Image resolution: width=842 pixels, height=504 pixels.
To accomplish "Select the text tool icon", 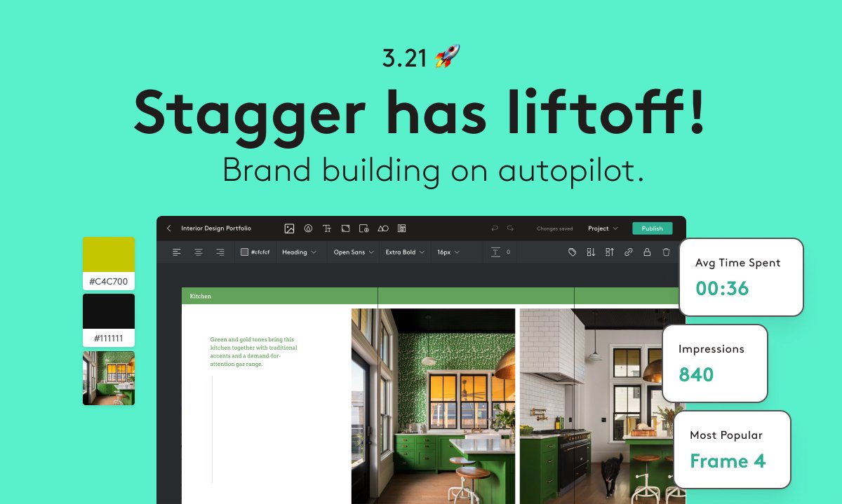I will [327, 229].
